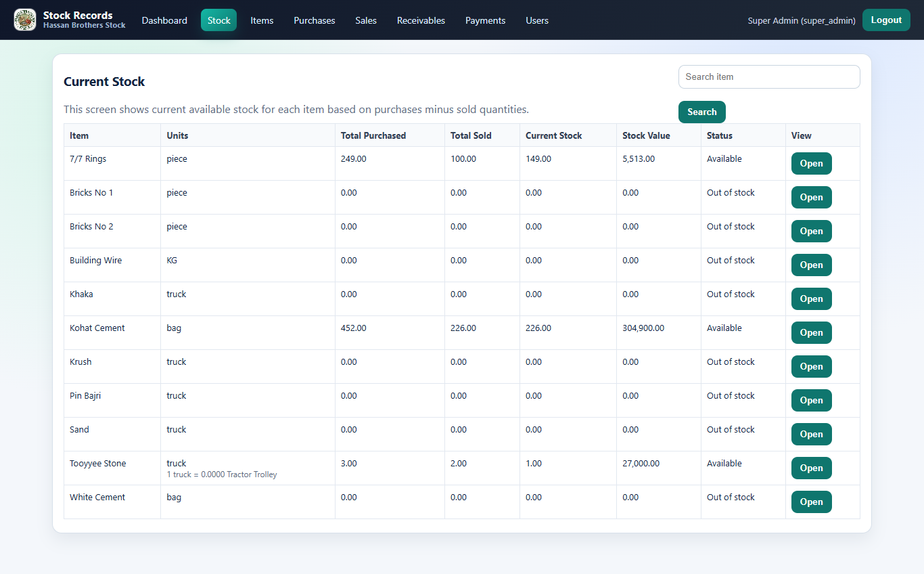Open the Krush item view
The width and height of the screenshot is (924, 574).
click(811, 367)
